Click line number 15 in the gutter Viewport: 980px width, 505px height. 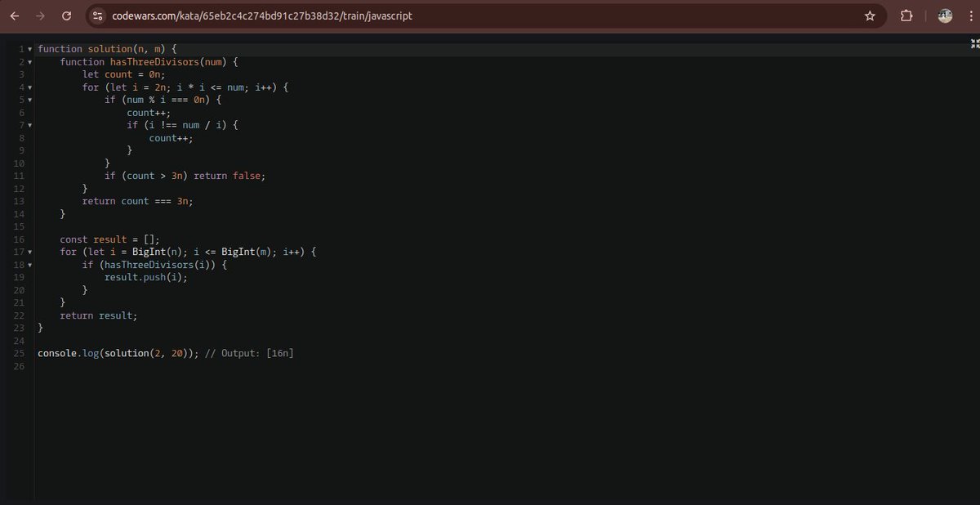[x=19, y=226]
